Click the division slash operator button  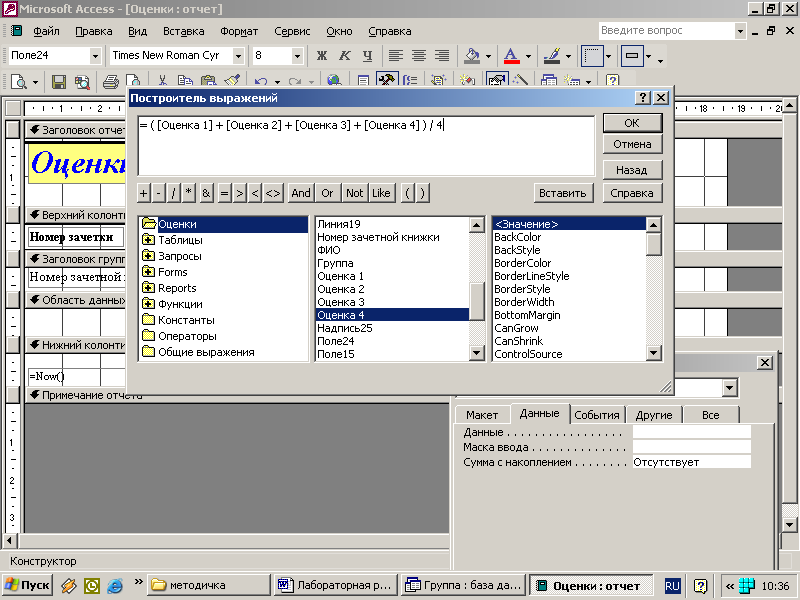pos(173,193)
